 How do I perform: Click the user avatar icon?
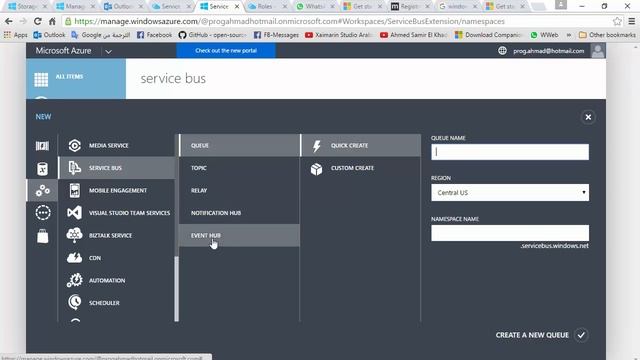point(598,51)
